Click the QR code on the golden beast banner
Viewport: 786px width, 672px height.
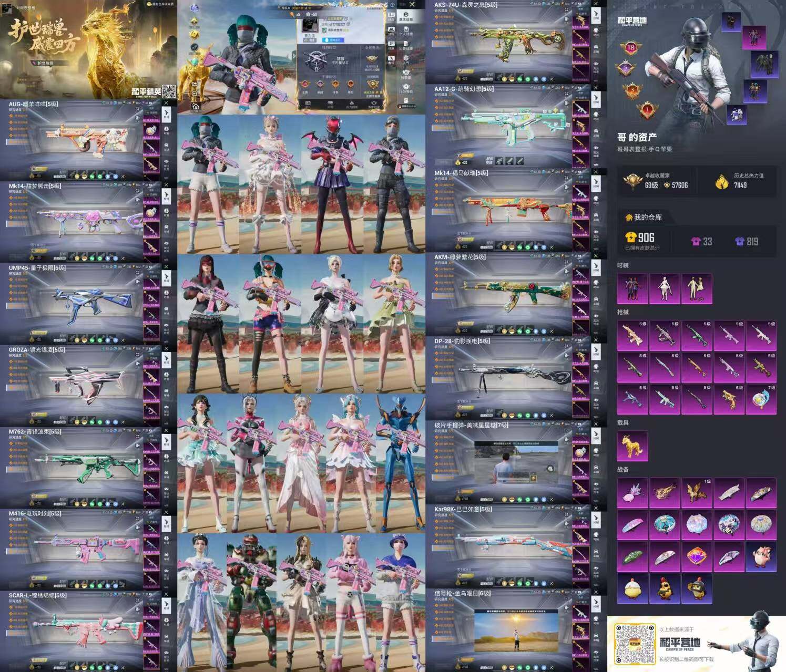click(168, 91)
